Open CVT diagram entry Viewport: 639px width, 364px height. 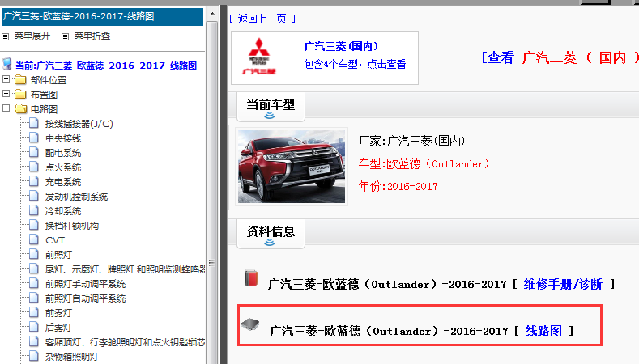(x=55, y=240)
